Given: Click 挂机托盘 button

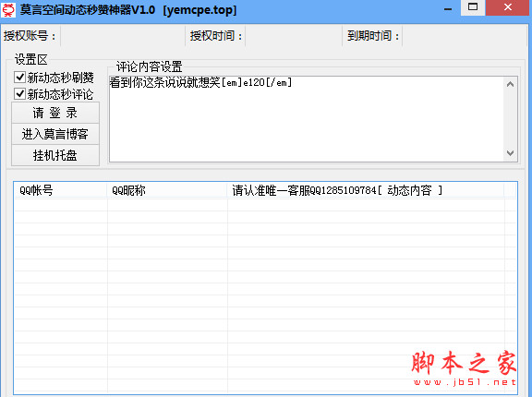Looking at the screenshot, I should [55, 155].
